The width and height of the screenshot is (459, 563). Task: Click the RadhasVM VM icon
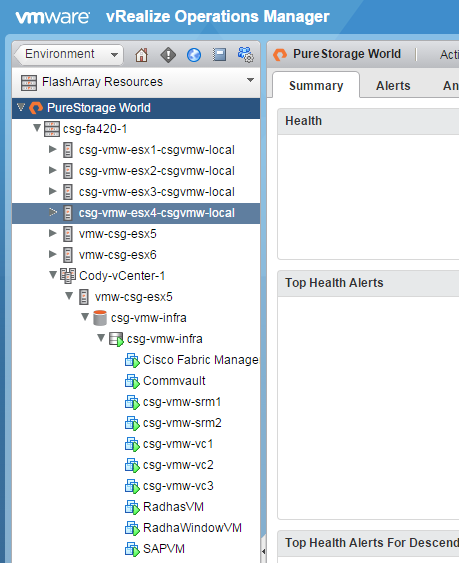coord(132,507)
